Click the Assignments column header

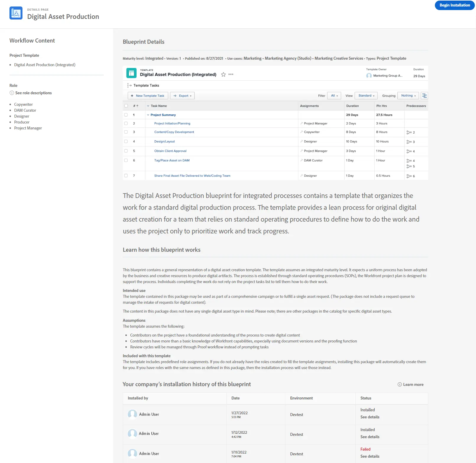tap(309, 106)
